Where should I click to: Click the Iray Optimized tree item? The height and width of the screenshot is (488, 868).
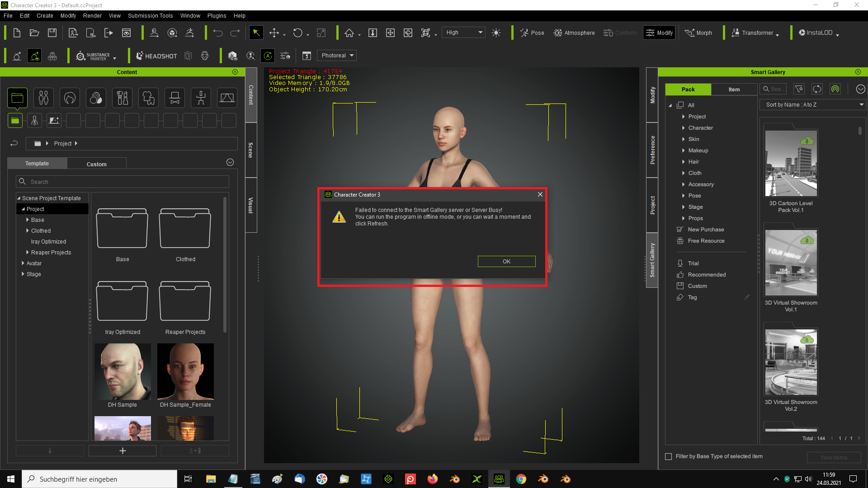click(48, 241)
